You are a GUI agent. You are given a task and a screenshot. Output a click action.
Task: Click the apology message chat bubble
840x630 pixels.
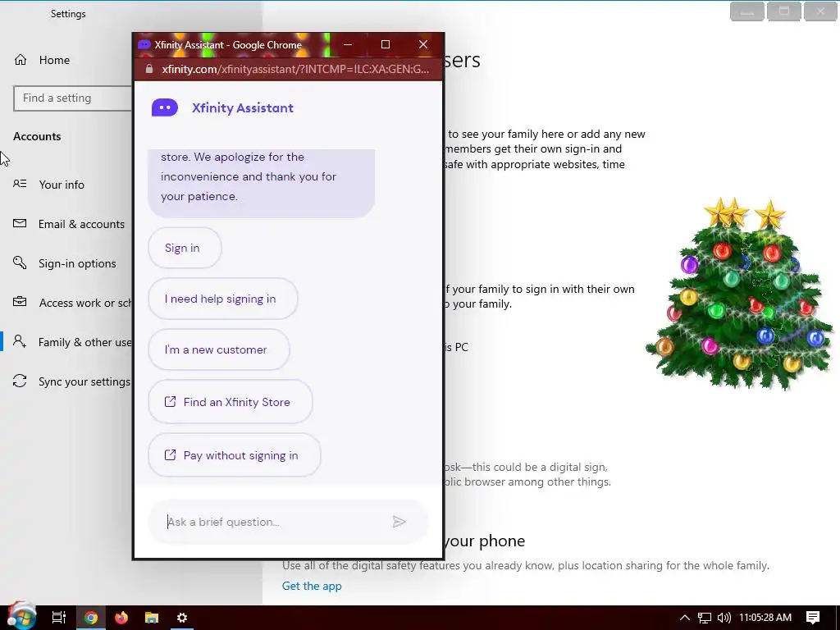click(262, 183)
